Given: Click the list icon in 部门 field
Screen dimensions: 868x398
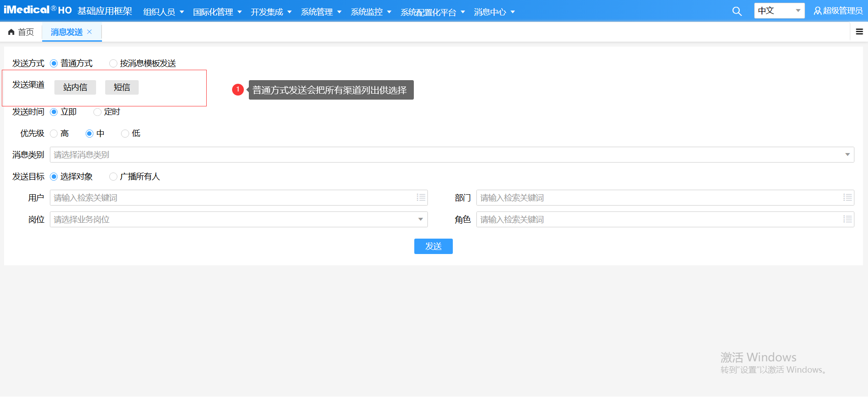Looking at the screenshot, I should coord(847,197).
